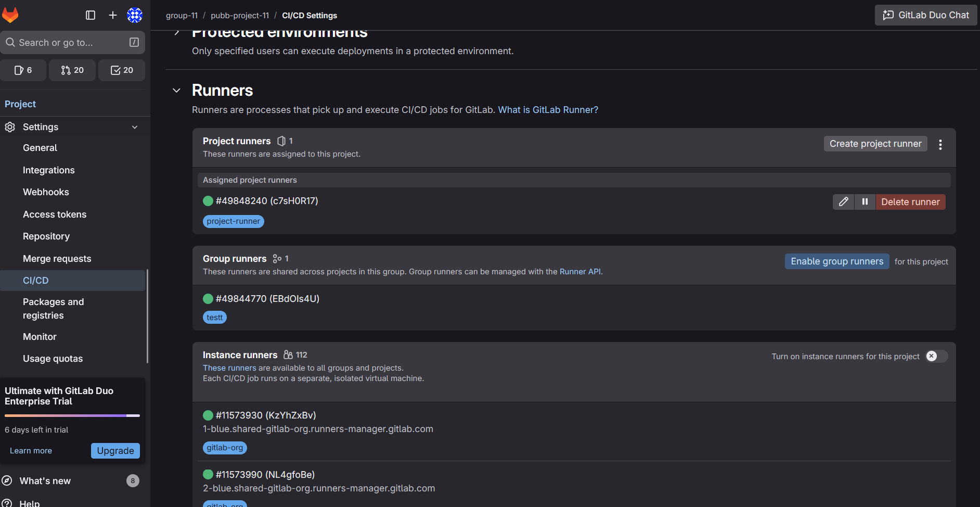Screen dimensions: 980x507
Task: Click the edit pencil icon for runner #49848240
Action: pos(843,202)
